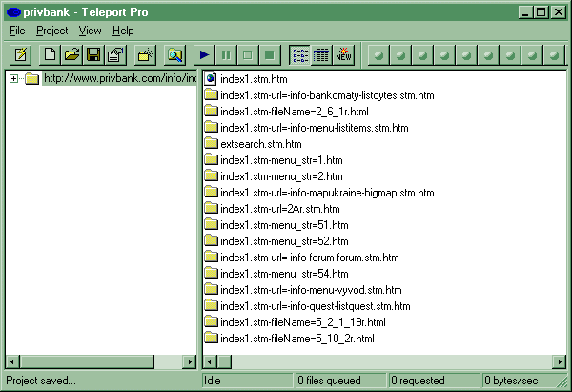Open the File menu
The width and height of the screenshot is (572, 392).
[x=17, y=31]
